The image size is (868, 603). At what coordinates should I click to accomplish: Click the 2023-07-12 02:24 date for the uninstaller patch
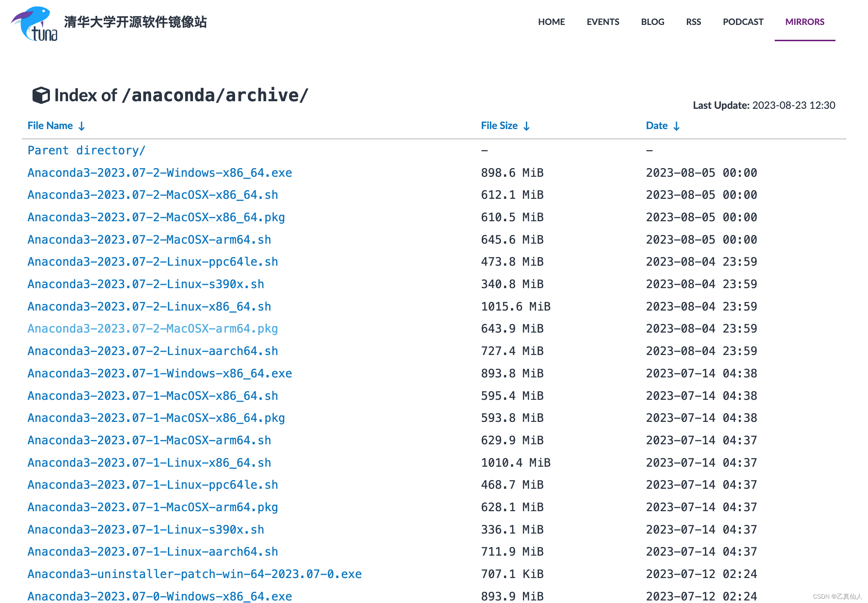pyautogui.click(x=701, y=574)
